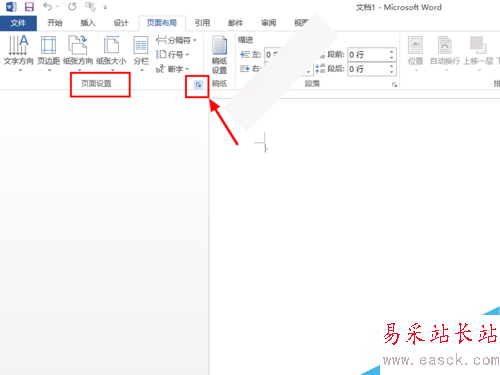Click the 段后 spacing icon
500x375 pixels.
click(320, 69)
